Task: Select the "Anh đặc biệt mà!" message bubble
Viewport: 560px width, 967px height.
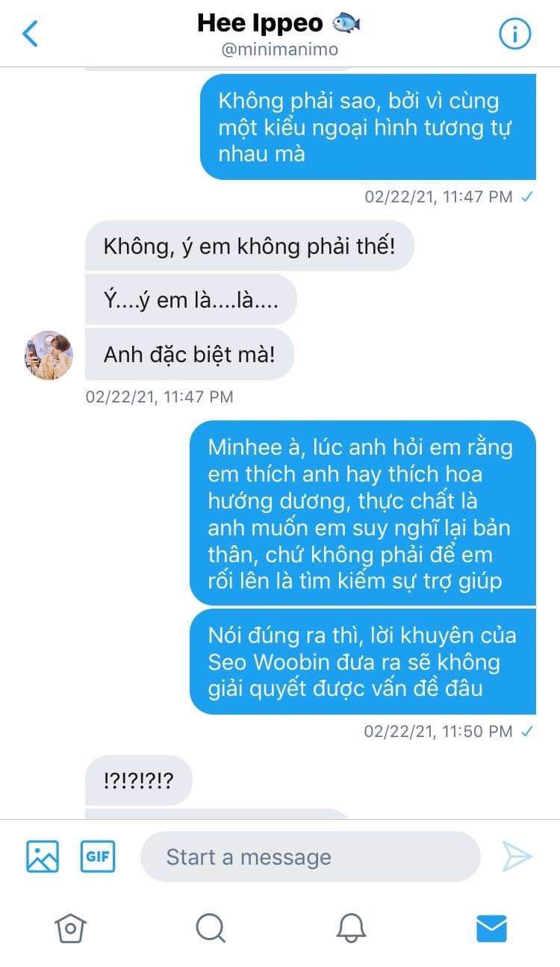Action: [190, 353]
